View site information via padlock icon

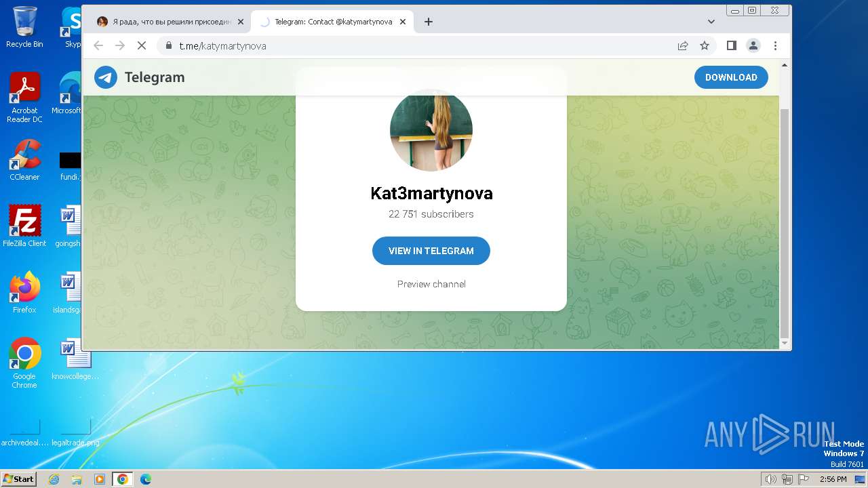(169, 45)
